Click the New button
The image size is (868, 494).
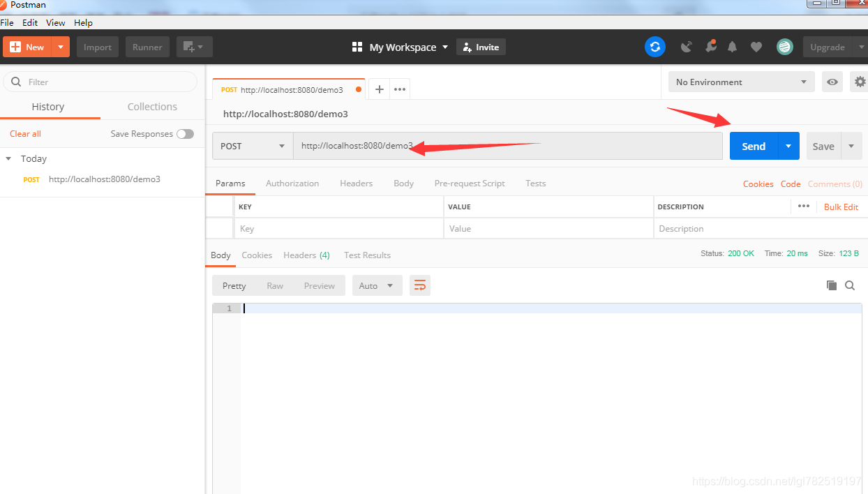pyautogui.click(x=27, y=47)
